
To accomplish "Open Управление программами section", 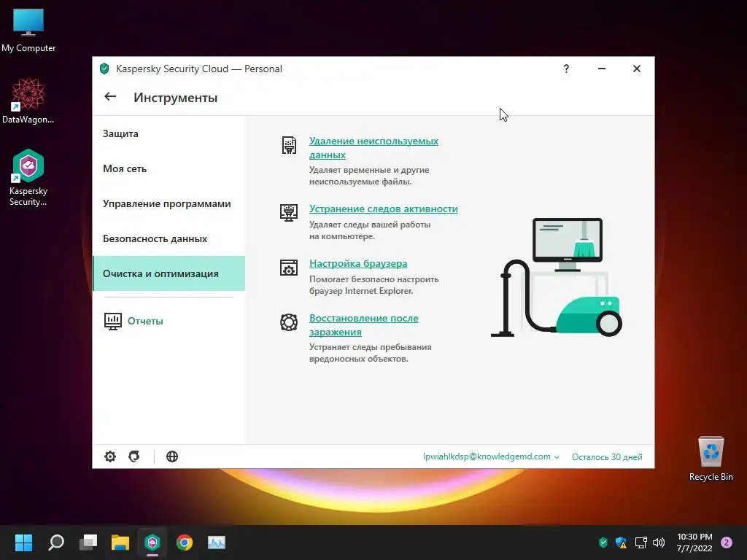I will [x=169, y=204].
